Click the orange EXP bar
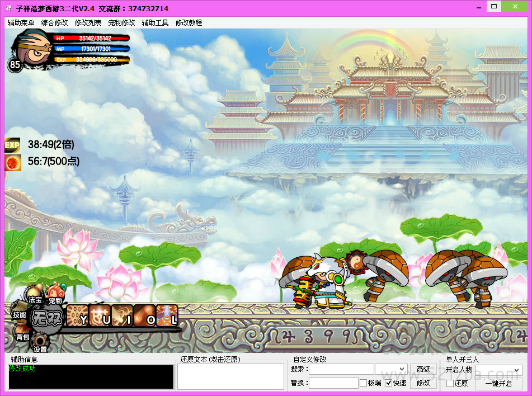Viewport: 532px width, 396px height. [x=92, y=60]
